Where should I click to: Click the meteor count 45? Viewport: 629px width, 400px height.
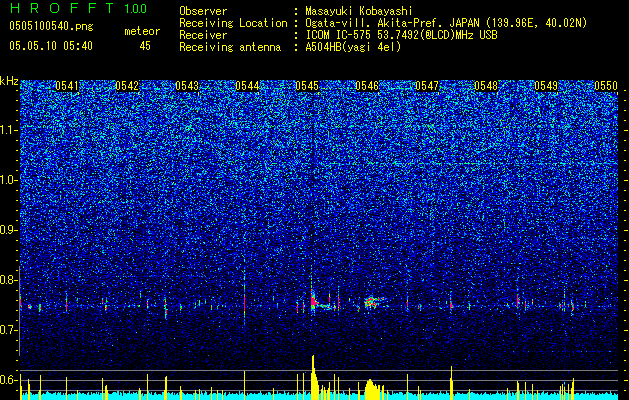click(x=145, y=46)
